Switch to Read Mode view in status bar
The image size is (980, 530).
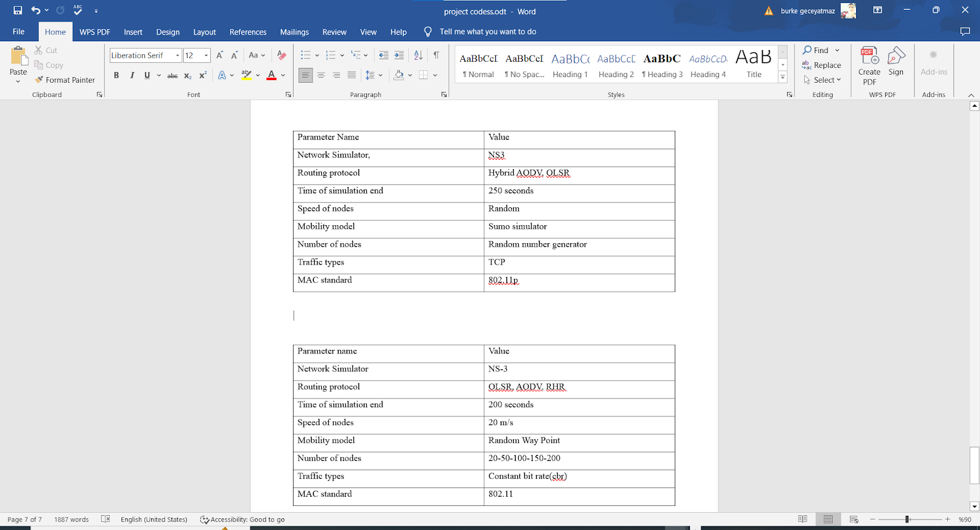(x=802, y=520)
